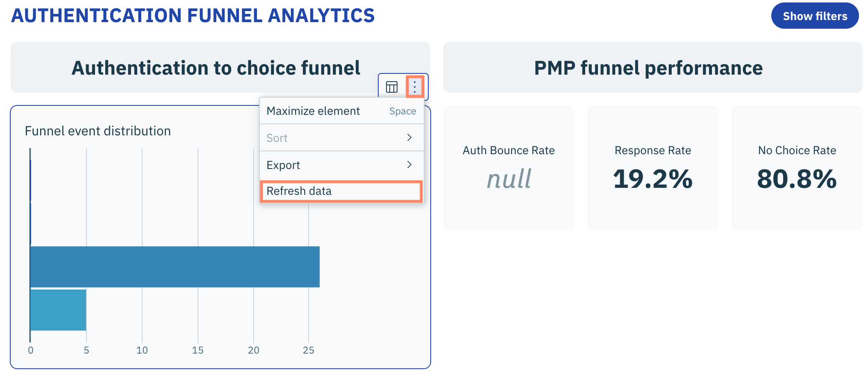Expand the Sort submenu arrow
The image size is (868, 372).
409,138
